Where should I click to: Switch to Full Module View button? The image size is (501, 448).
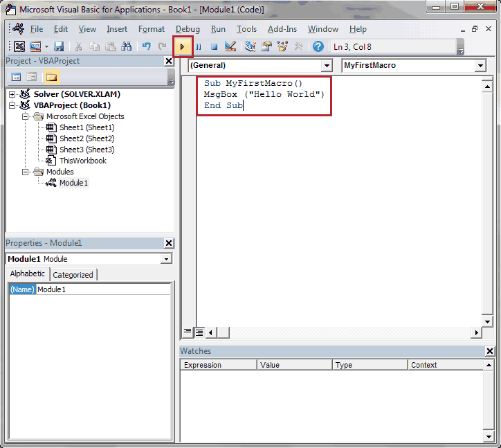pos(199,332)
